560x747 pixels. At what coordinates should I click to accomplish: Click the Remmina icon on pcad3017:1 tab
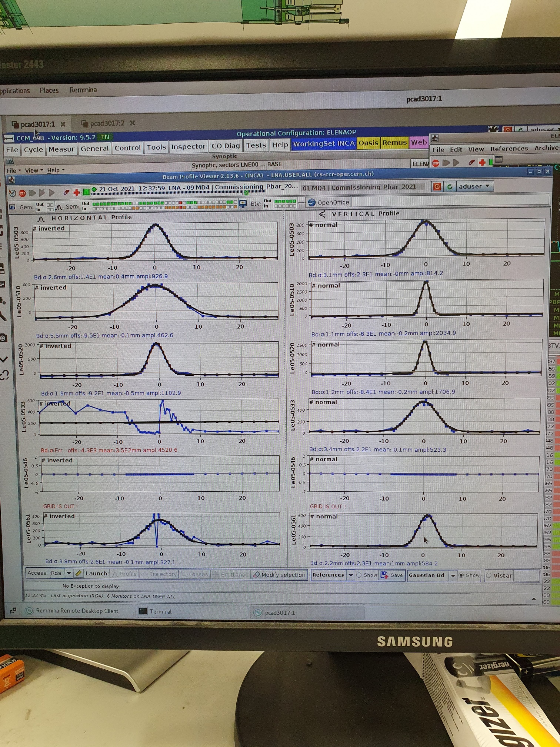pyautogui.click(x=15, y=124)
